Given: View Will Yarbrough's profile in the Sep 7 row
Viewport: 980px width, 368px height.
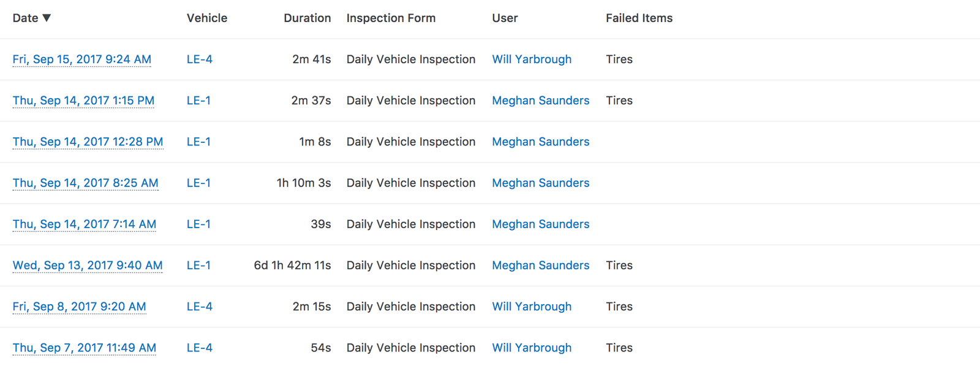Looking at the screenshot, I should pyautogui.click(x=532, y=347).
